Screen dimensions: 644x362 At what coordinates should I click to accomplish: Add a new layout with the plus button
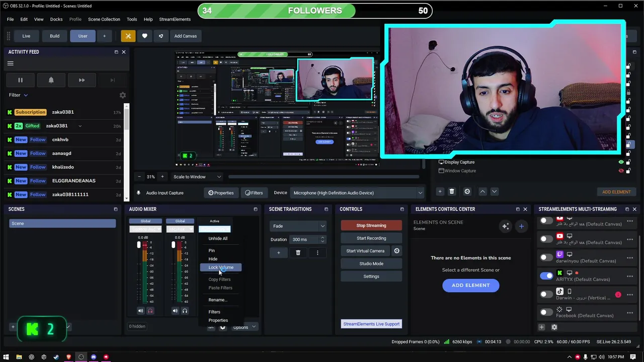(x=105, y=36)
